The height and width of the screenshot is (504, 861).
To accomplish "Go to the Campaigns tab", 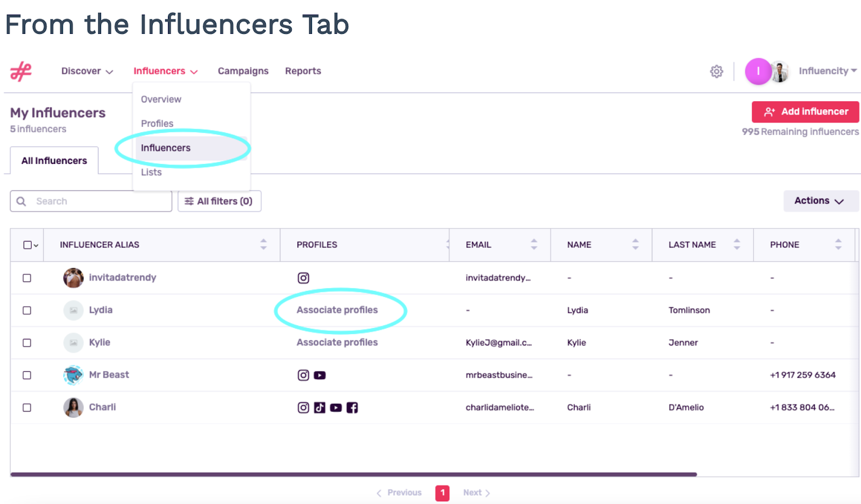I will click(243, 71).
